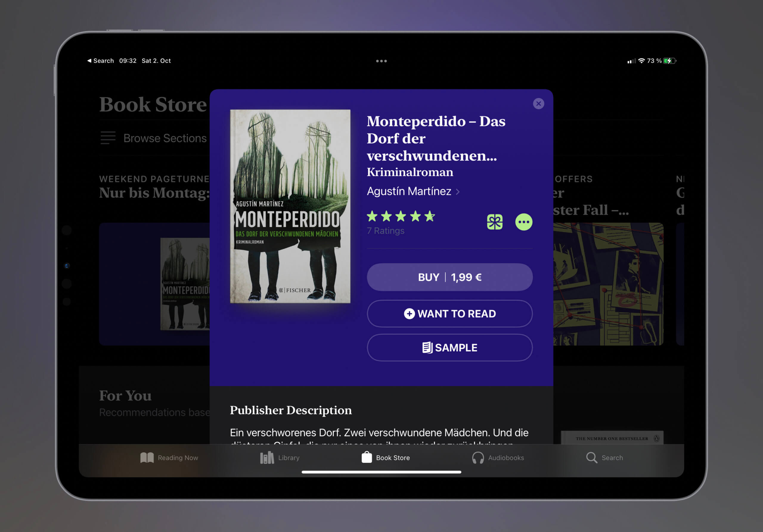Return to Search via back arrow
Image resolution: width=763 pixels, height=532 pixels.
point(100,61)
